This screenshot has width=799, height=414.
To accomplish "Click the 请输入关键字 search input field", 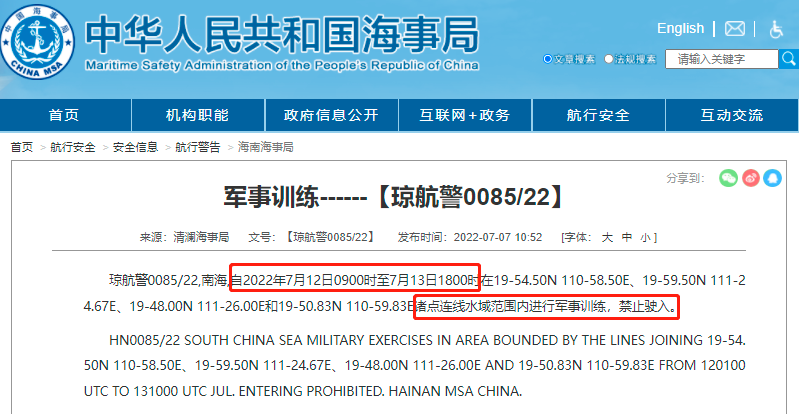I will tap(722, 59).
